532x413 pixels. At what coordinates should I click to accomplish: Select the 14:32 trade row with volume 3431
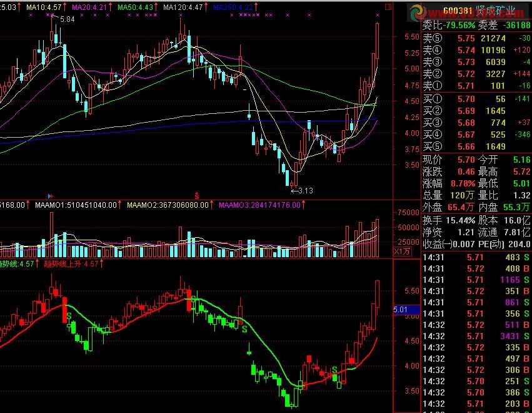pos(476,336)
